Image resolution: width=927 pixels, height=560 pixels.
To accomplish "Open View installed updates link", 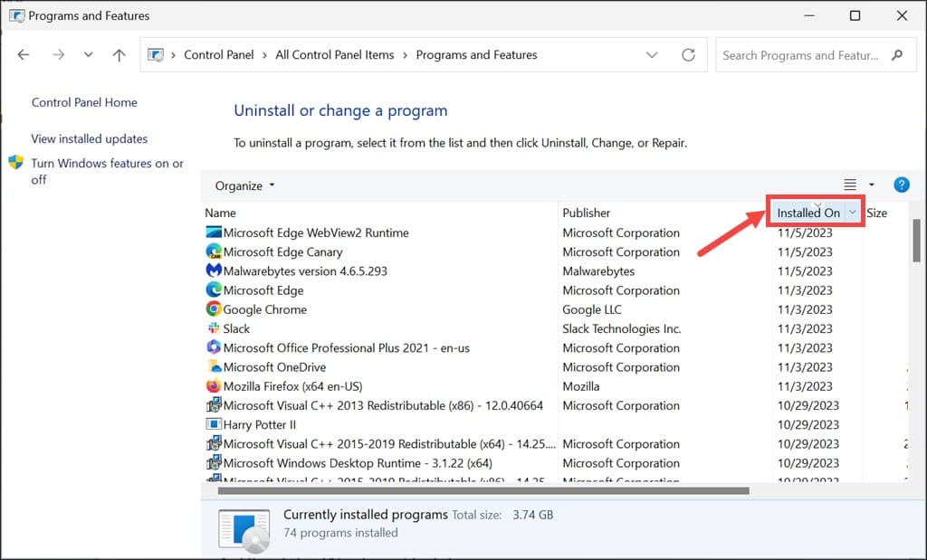I will [90, 138].
